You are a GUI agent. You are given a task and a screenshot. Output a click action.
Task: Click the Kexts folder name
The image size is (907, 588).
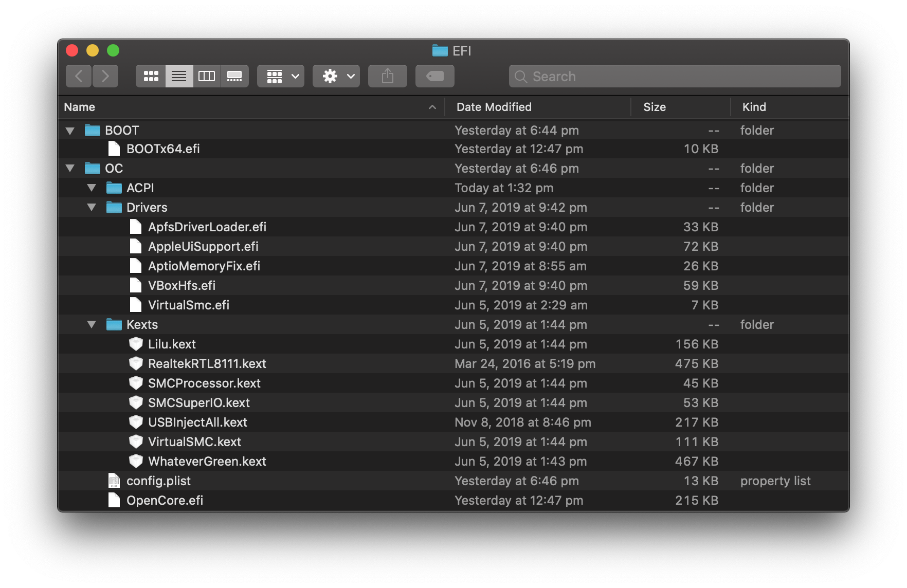point(142,325)
